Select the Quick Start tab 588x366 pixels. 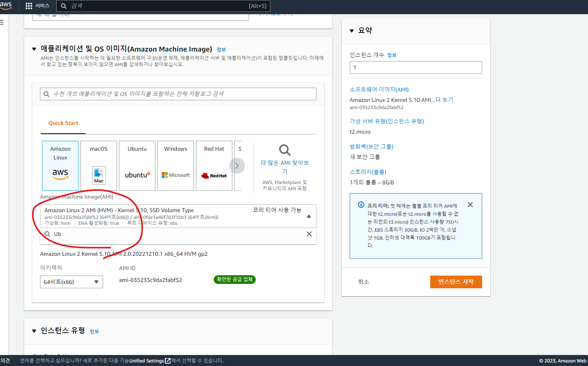(x=63, y=123)
